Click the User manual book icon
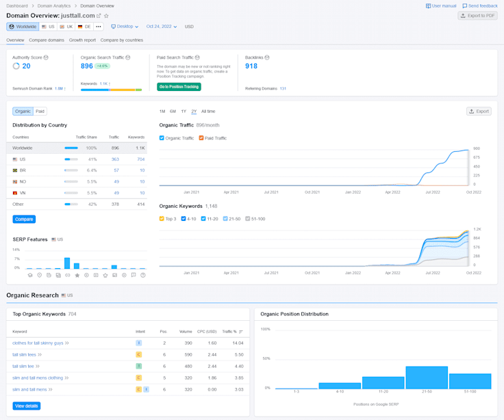504x420 pixels. pyautogui.click(x=428, y=5)
